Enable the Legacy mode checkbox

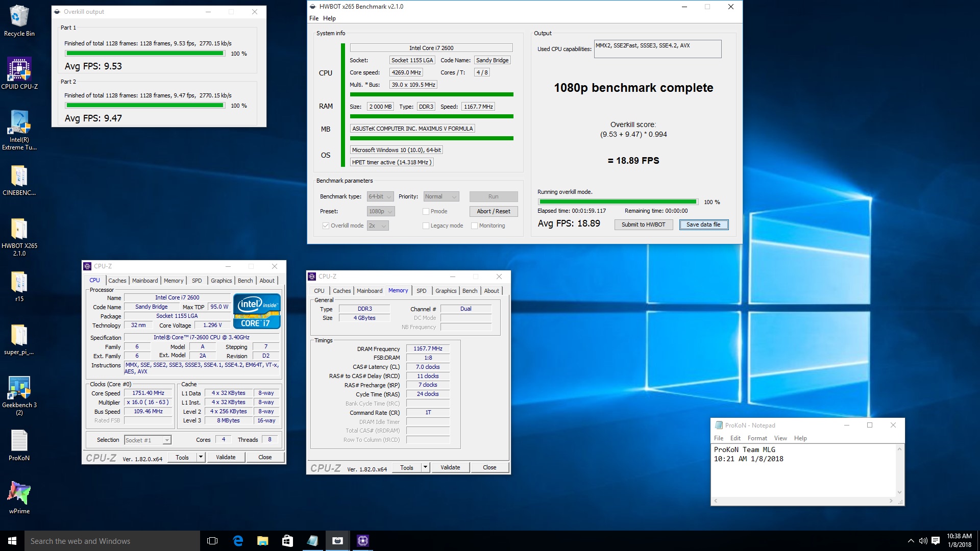coord(426,226)
